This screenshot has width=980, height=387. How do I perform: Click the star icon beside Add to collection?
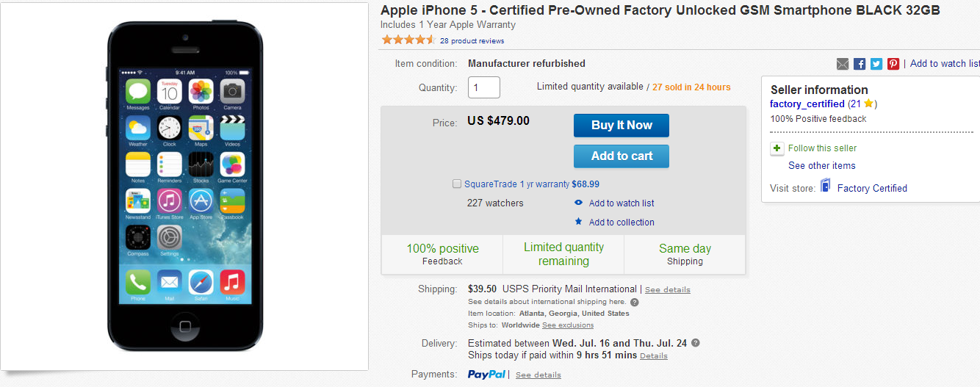(x=579, y=222)
